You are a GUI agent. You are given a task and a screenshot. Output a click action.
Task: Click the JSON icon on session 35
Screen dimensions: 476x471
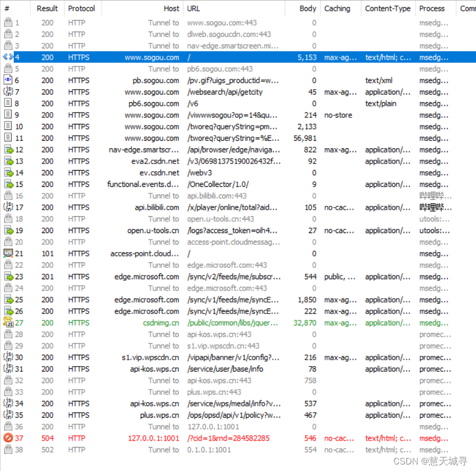click(x=8, y=415)
